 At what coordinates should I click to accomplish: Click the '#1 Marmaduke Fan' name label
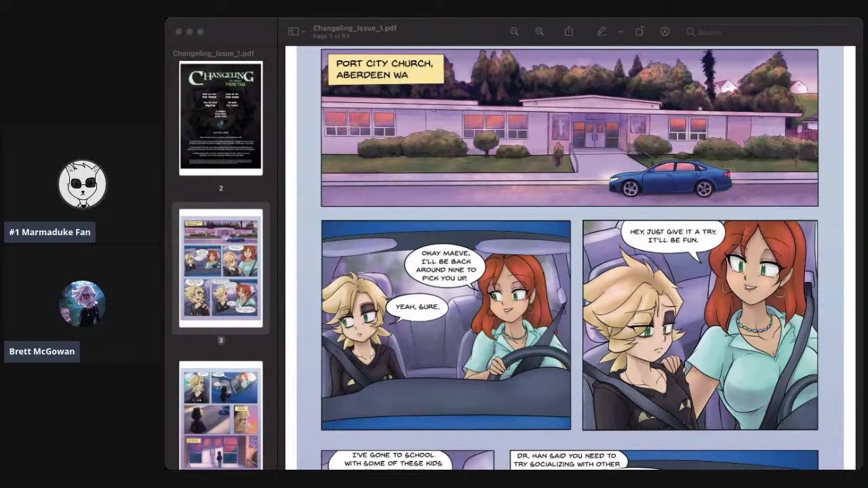coord(50,232)
